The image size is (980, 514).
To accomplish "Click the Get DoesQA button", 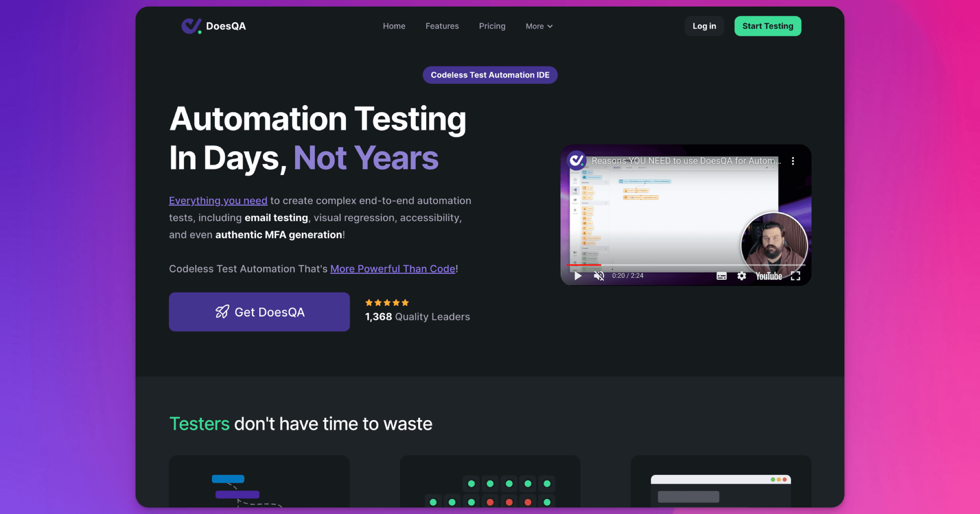I will pyautogui.click(x=259, y=312).
